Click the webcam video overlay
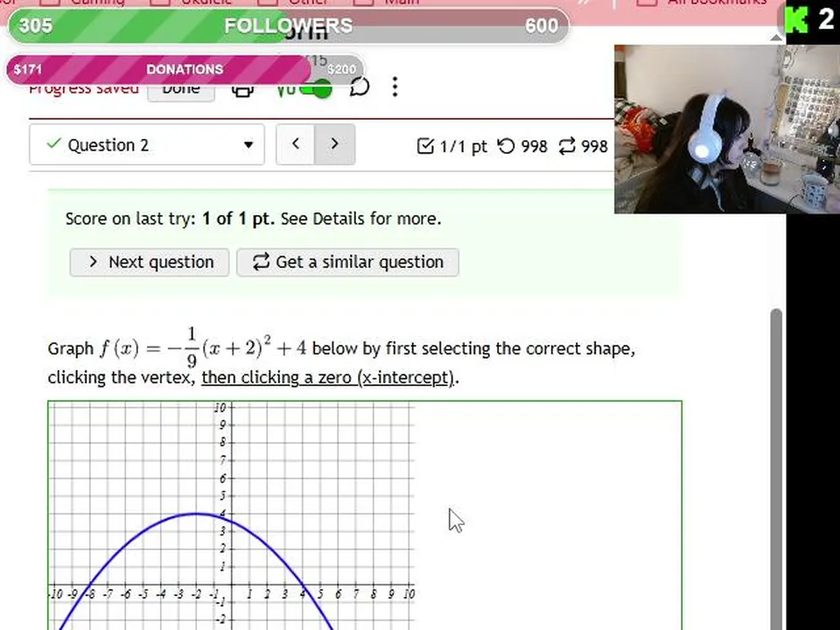 [727, 129]
